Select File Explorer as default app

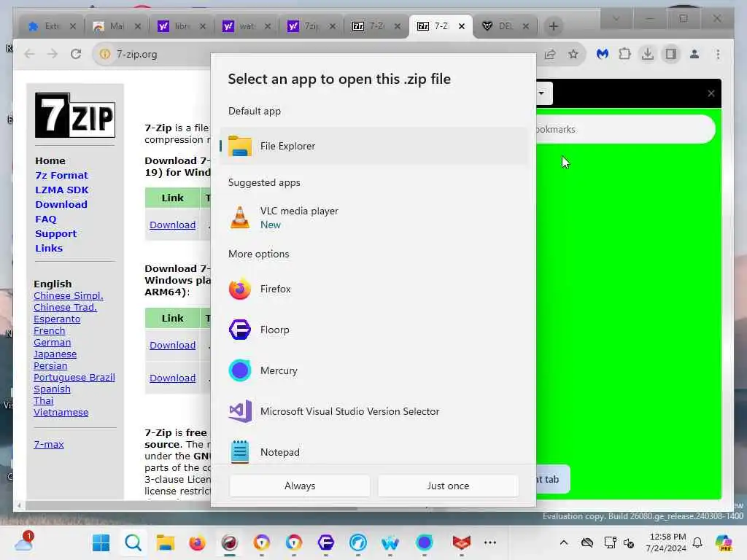(373, 146)
